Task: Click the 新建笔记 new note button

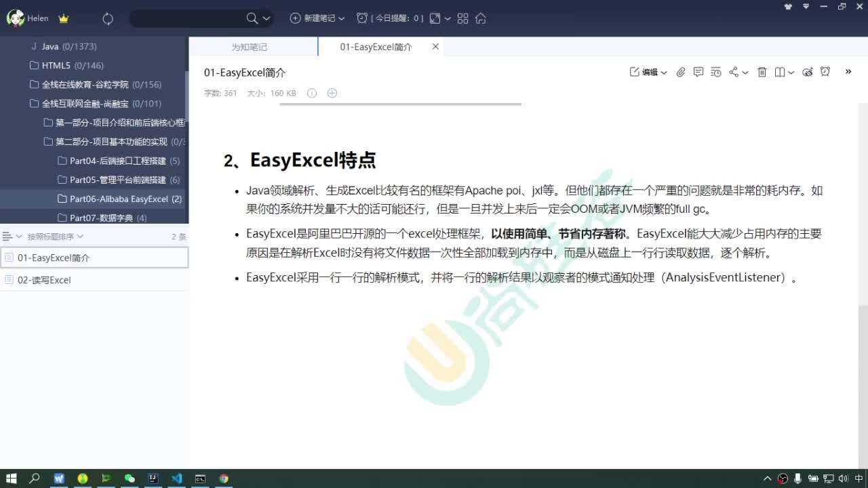Action: [313, 18]
